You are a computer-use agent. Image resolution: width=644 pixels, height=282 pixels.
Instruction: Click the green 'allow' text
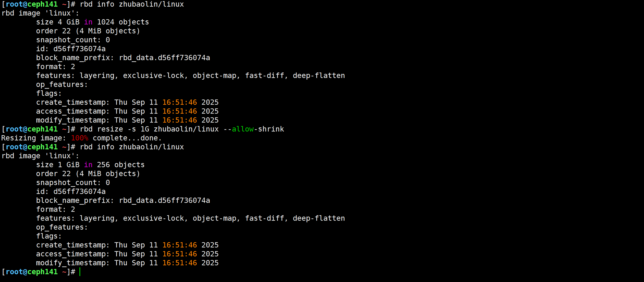coord(242,129)
